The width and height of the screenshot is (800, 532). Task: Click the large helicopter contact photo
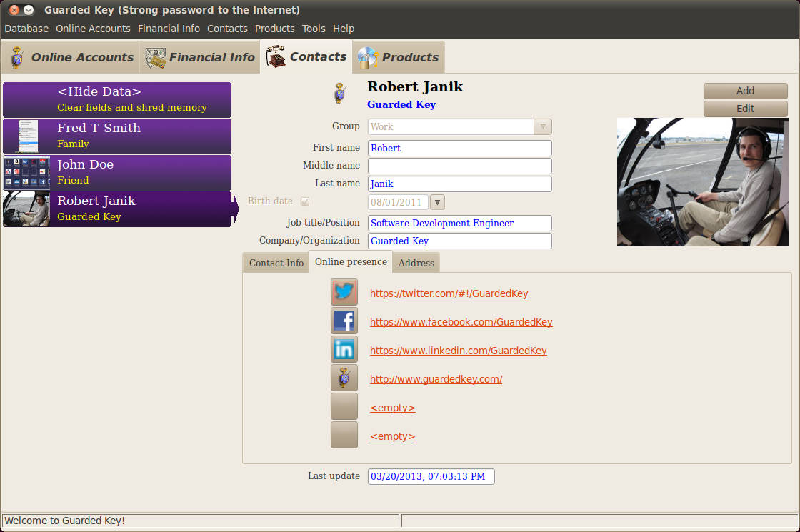click(703, 182)
